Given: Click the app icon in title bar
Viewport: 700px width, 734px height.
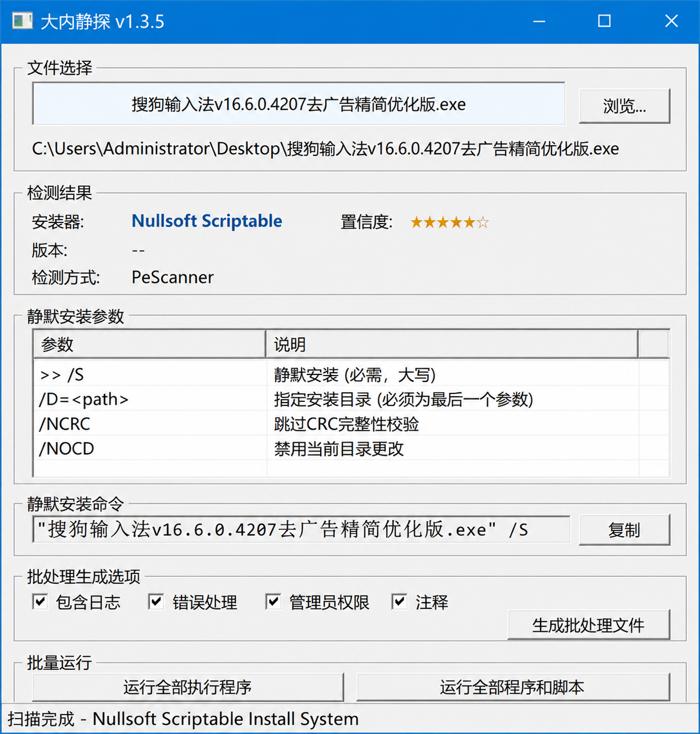Looking at the screenshot, I should [x=22, y=22].
